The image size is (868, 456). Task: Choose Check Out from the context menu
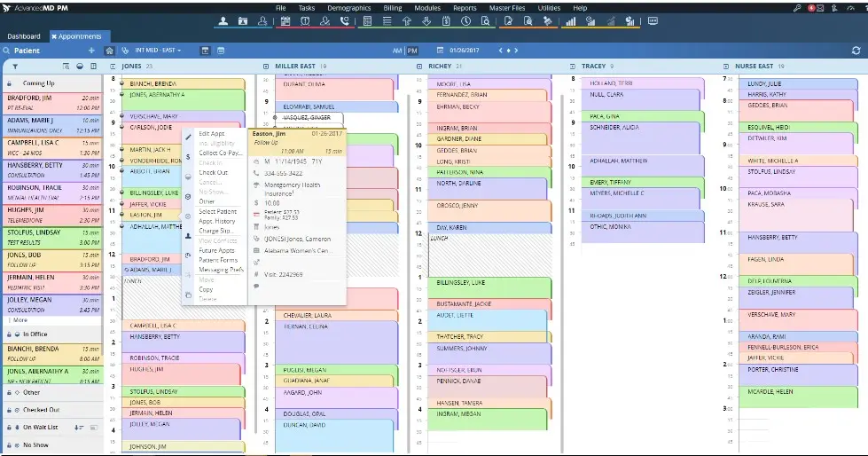[x=214, y=172]
